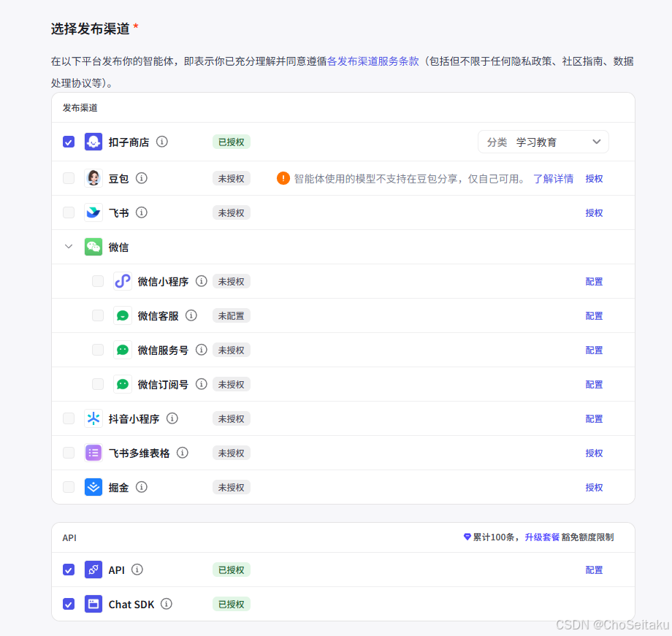Image resolution: width=672 pixels, height=636 pixels.
Task: Click the API link icon
Action: pyautogui.click(x=93, y=570)
